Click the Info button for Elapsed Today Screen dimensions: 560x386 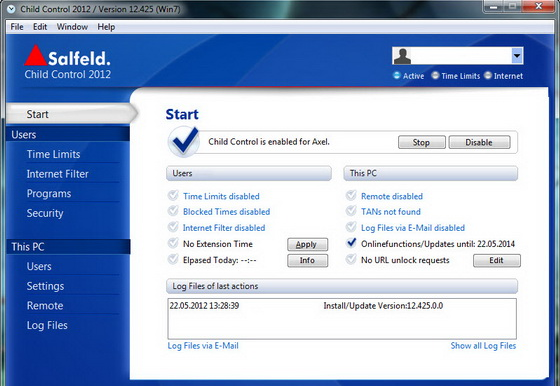tap(307, 260)
